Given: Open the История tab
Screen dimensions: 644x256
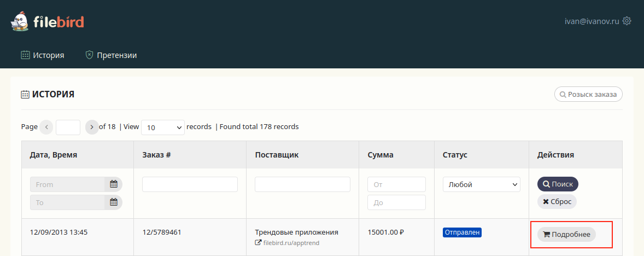Looking at the screenshot, I should coord(43,55).
